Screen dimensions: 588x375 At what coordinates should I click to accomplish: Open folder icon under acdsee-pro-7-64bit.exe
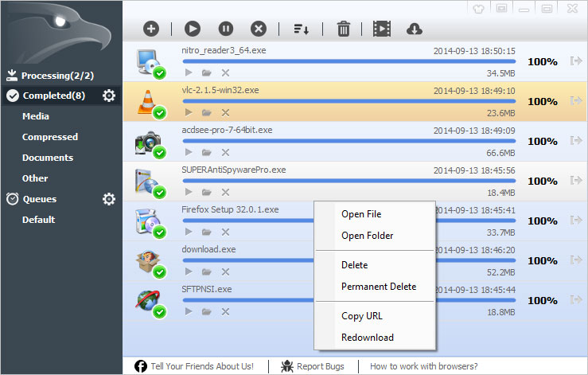point(207,152)
